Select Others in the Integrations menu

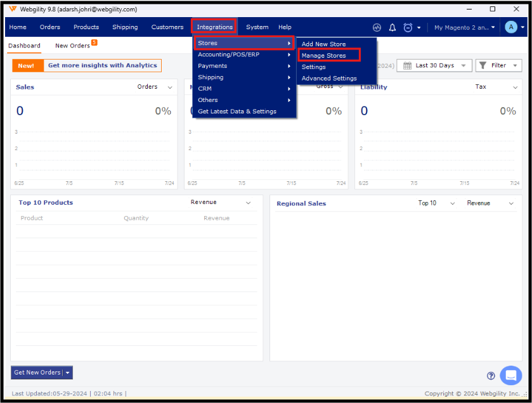(x=244, y=100)
